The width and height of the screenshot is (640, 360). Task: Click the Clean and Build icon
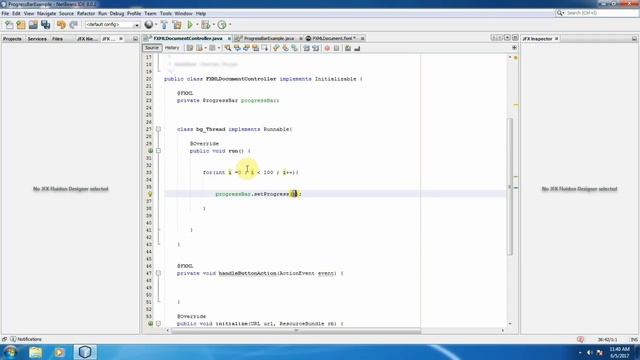(177, 25)
